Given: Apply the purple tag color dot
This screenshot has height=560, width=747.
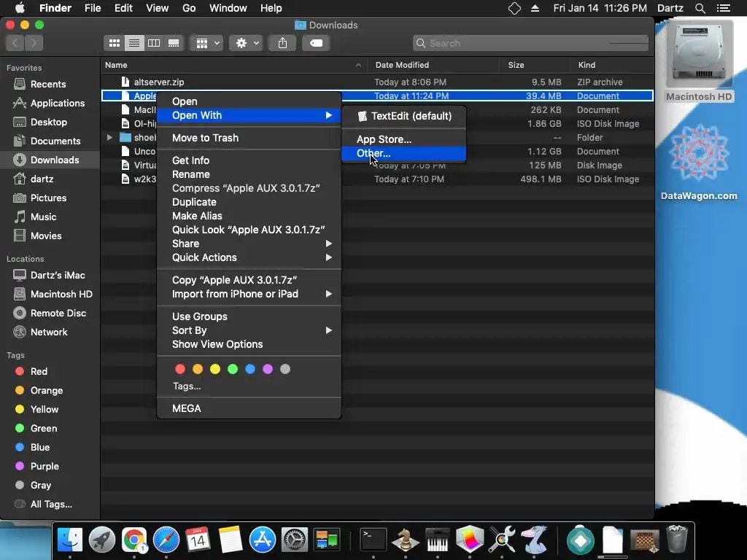Looking at the screenshot, I should [268, 369].
